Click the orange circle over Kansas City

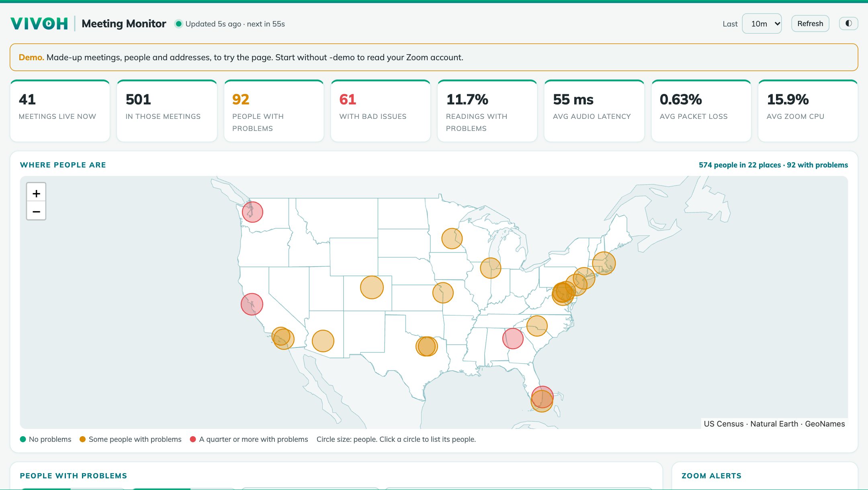(443, 292)
